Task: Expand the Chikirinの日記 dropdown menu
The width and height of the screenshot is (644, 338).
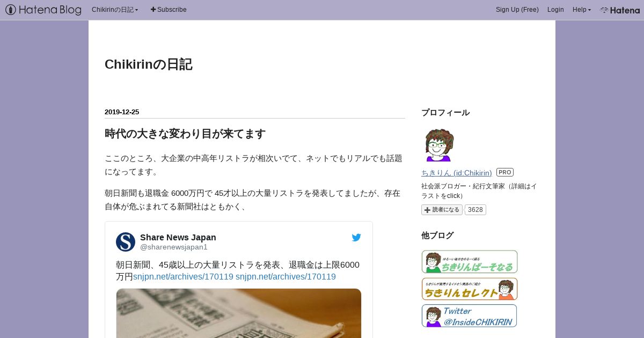Action: click(115, 10)
